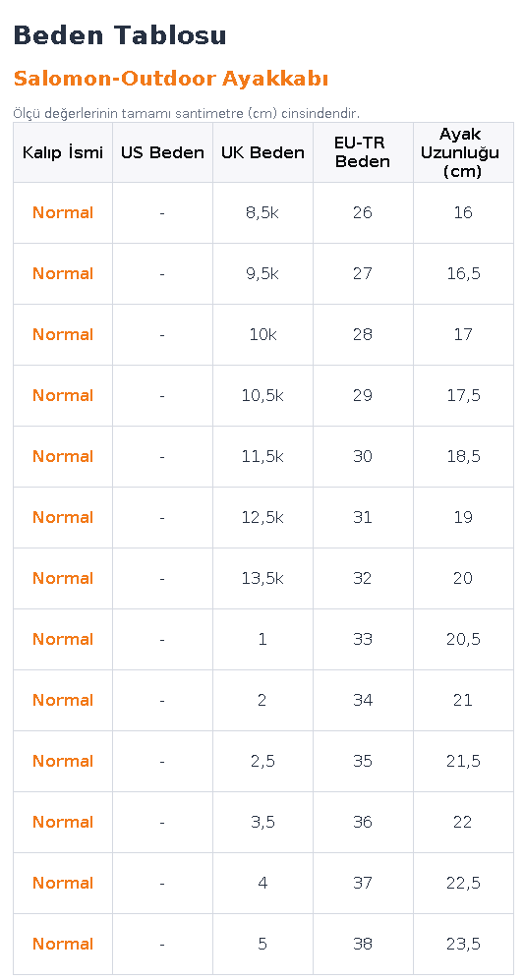Screen dimensions: 524x980
Task: Click the Normal label in the EU-TR 38 row
Action: click(63, 944)
